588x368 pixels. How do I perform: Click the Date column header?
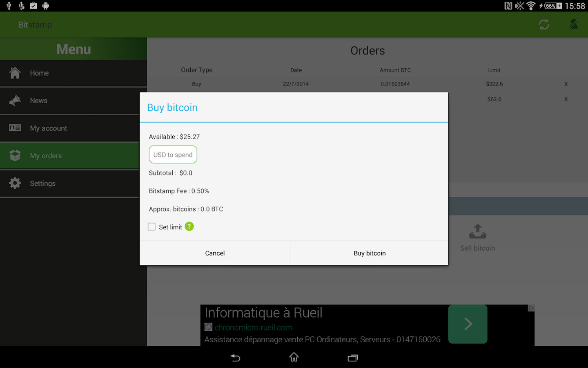(296, 70)
